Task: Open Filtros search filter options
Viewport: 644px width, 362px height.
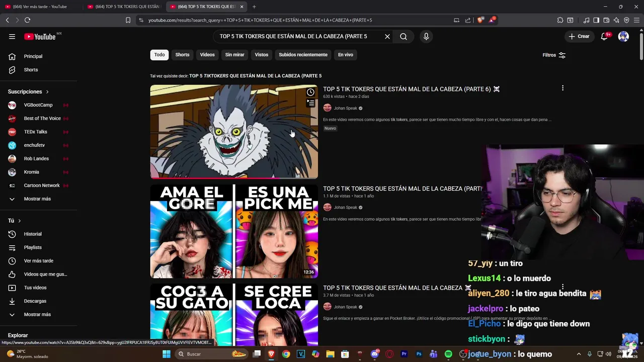Action: click(554, 55)
